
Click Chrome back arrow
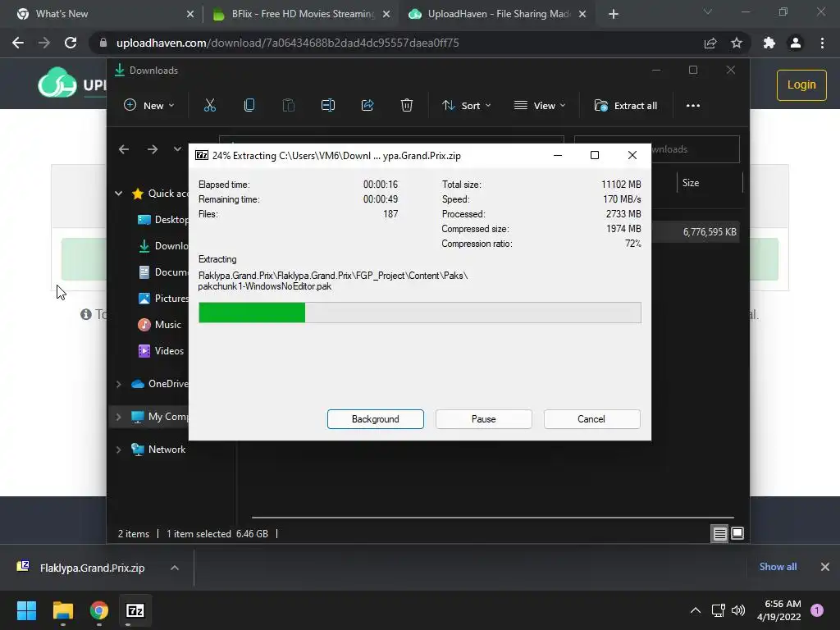[x=18, y=43]
